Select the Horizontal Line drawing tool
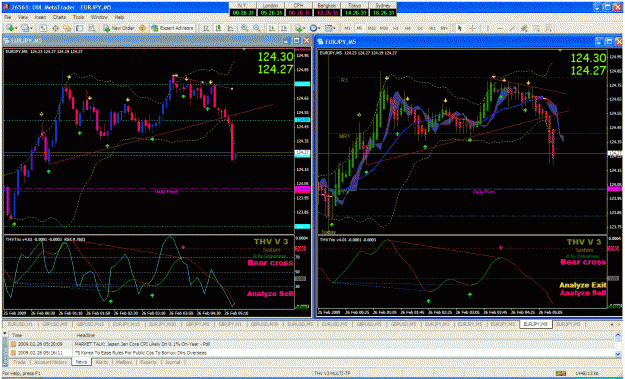Image resolution: width=625 pixels, height=379 pixels. pyautogui.click(x=500, y=28)
